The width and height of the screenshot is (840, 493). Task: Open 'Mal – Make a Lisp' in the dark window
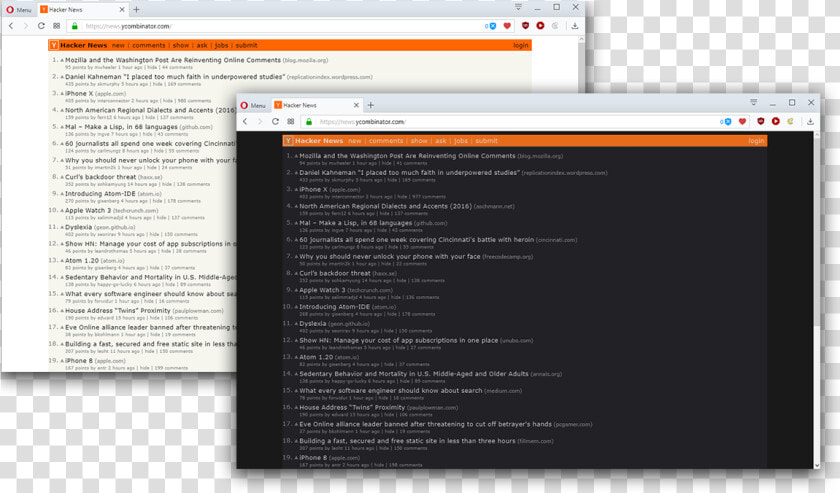[x=356, y=223]
